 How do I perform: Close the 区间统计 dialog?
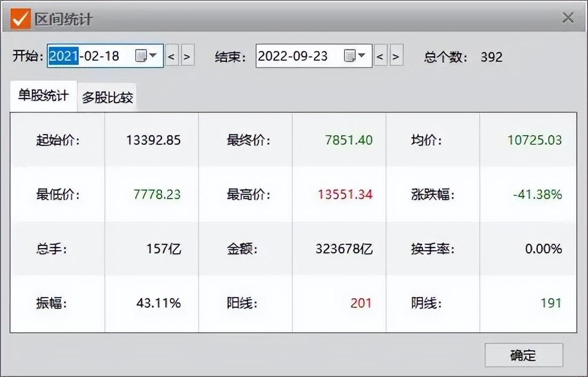(x=568, y=19)
